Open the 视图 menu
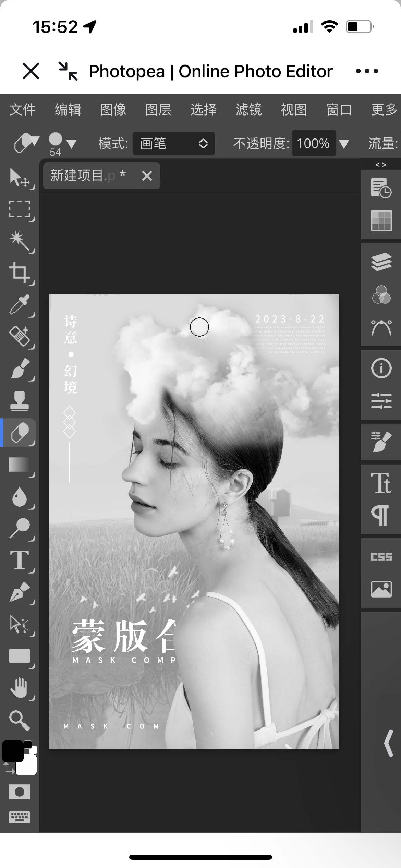401x868 pixels. [x=294, y=110]
